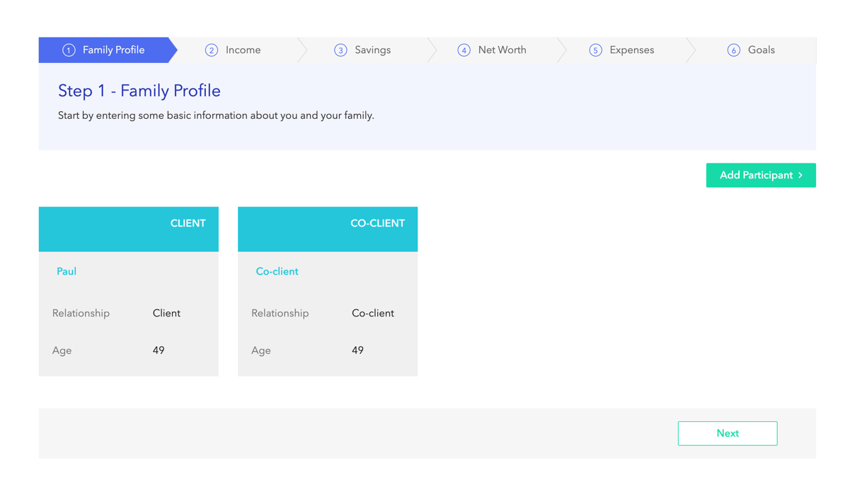855x504 pixels.
Task: Click the Age value in Paul's card
Action: tap(159, 350)
